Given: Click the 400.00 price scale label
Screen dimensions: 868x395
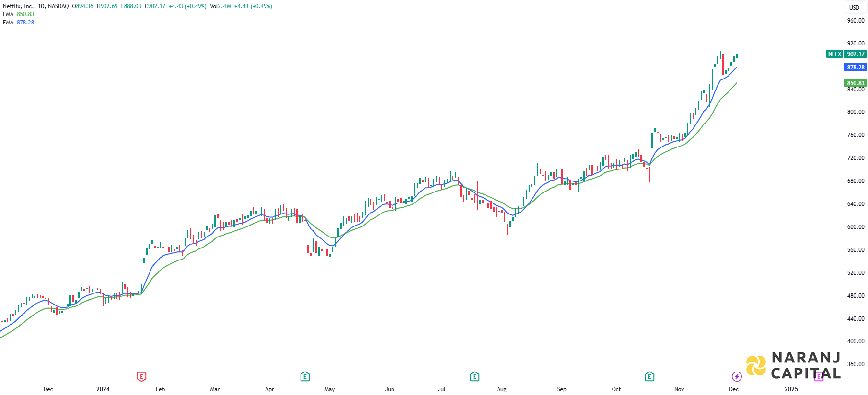Looking at the screenshot, I should [856, 341].
